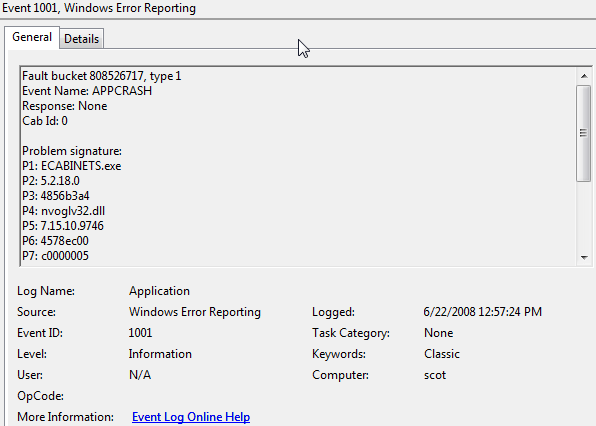The height and width of the screenshot is (426, 596).
Task: Click the 'OpCode:' label
Action: [x=40, y=396]
